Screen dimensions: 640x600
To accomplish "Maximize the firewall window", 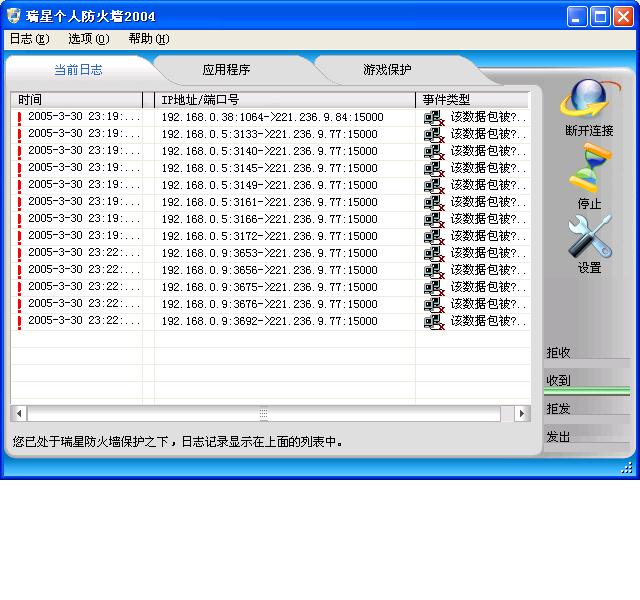I will click(600, 17).
